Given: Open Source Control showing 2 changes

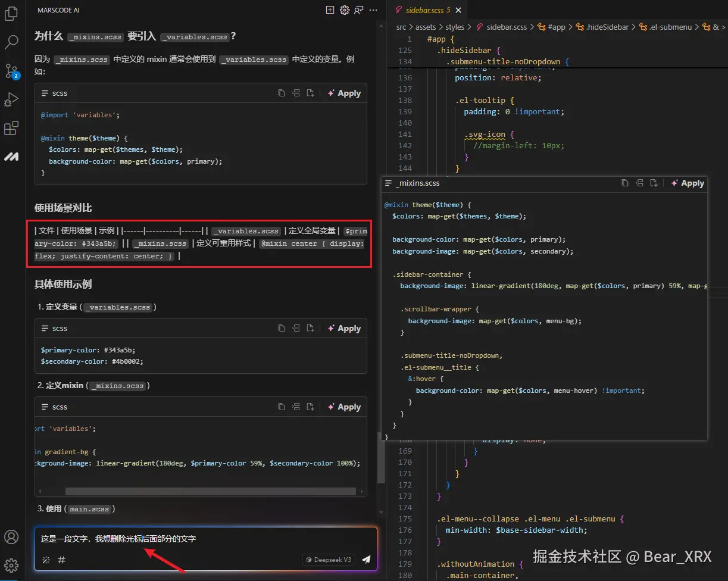Looking at the screenshot, I should (11, 70).
